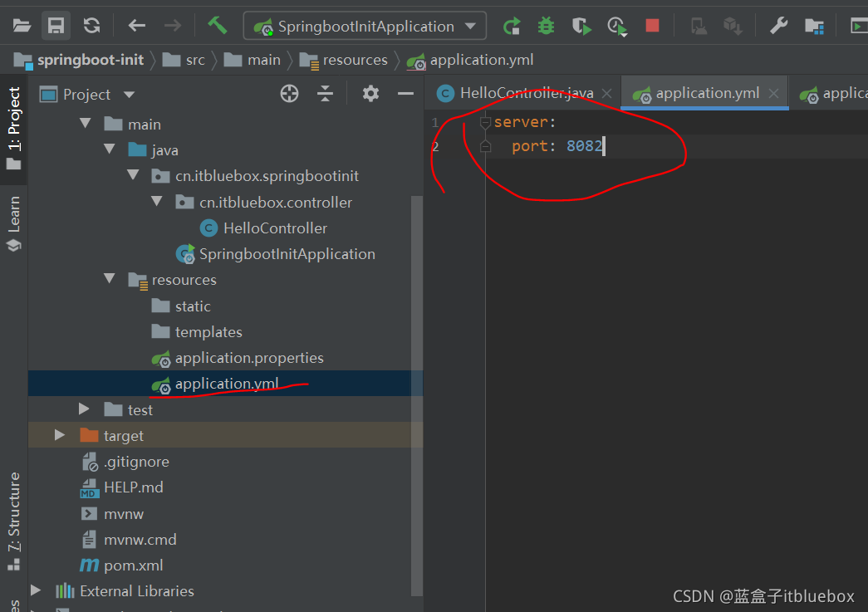Click springboot-init breadcrumb
Image resolution: width=868 pixels, height=612 pixels.
click(x=79, y=60)
